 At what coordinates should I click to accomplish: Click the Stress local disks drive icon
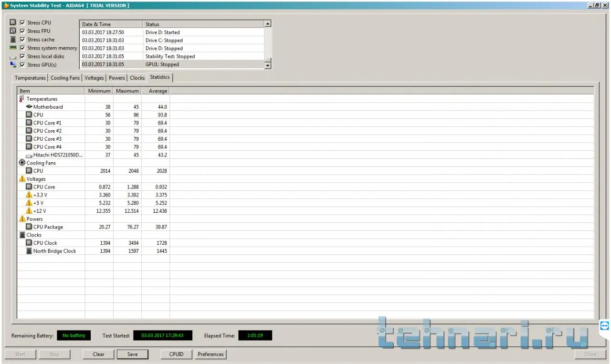pos(13,57)
